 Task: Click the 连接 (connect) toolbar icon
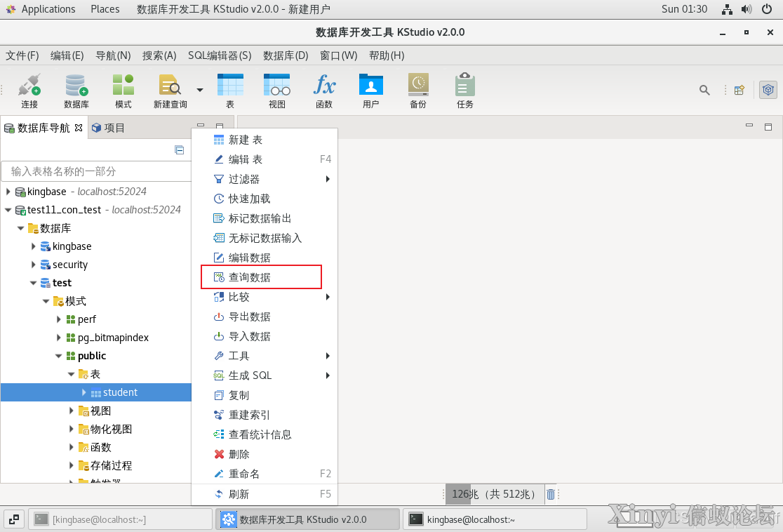[29, 91]
